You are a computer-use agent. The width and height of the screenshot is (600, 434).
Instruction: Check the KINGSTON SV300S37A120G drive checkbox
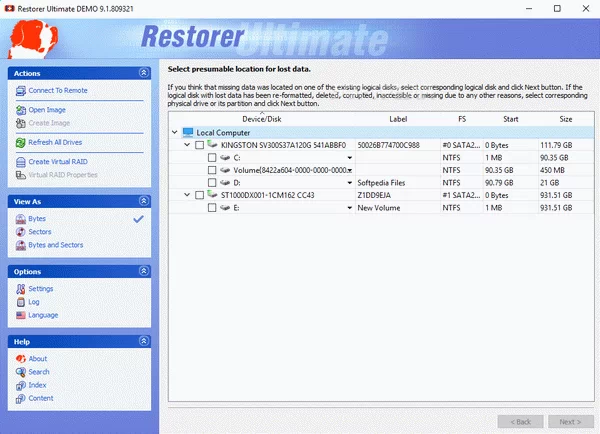199,145
